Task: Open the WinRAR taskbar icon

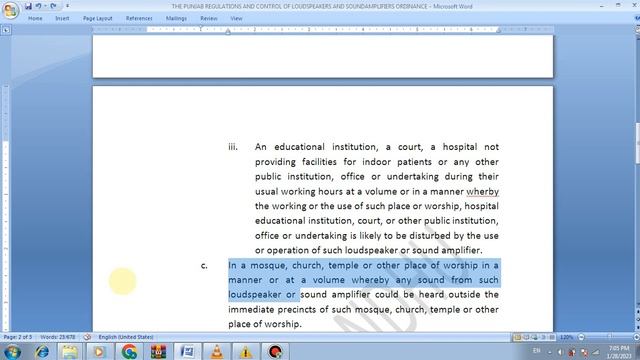Action: pyautogui.click(x=158, y=351)
